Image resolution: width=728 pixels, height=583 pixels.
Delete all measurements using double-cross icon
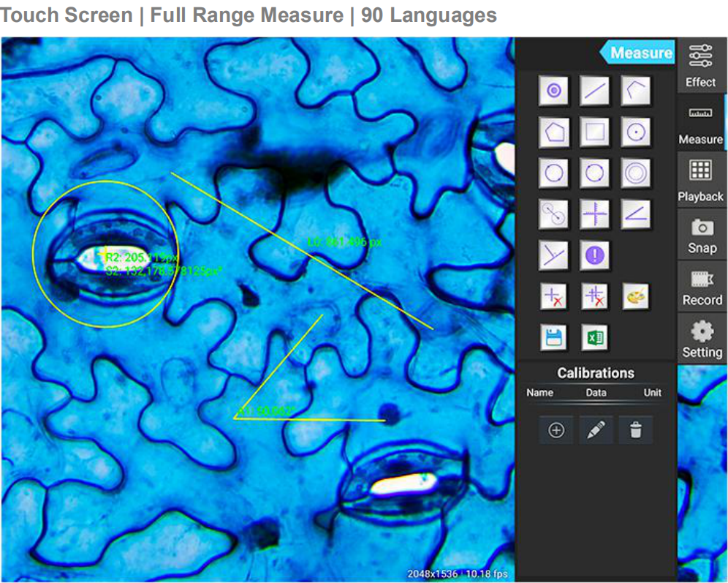594,296
